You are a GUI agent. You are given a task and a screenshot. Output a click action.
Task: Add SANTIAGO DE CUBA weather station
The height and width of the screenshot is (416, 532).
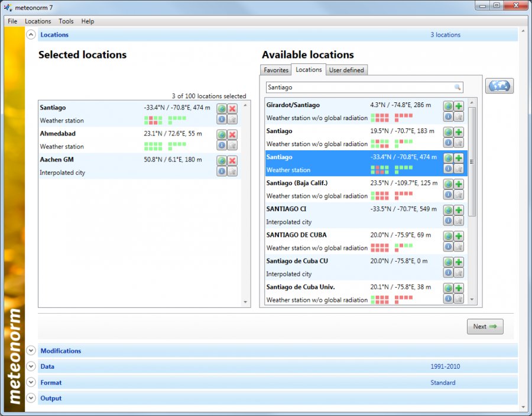[x=459, y=236]
